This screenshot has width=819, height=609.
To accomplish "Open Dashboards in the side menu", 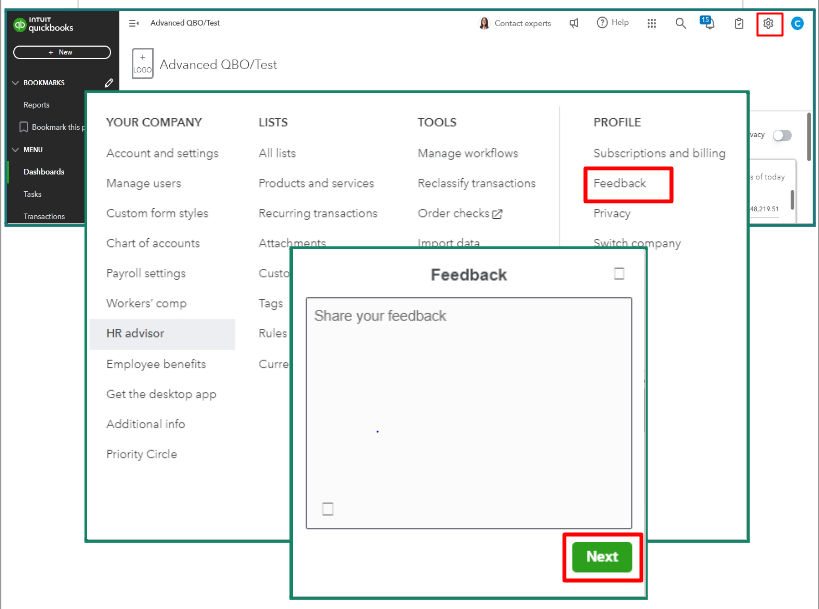I will click(x=44, y=172).
